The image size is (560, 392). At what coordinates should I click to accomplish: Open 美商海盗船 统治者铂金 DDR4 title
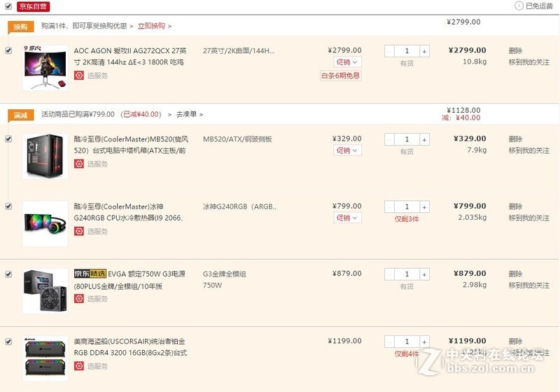[130, 347]
